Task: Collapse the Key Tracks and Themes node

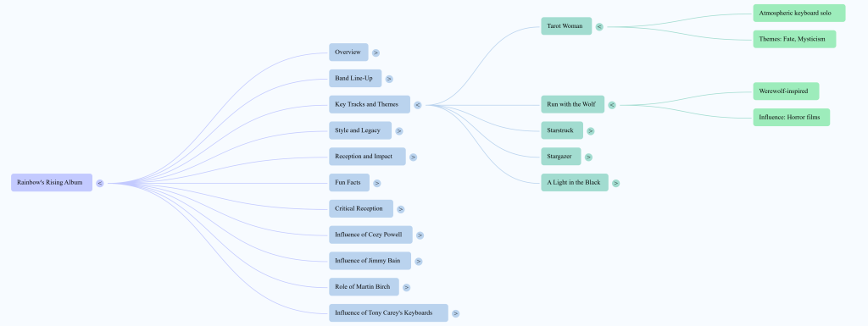Action: [x=418, y=105]
